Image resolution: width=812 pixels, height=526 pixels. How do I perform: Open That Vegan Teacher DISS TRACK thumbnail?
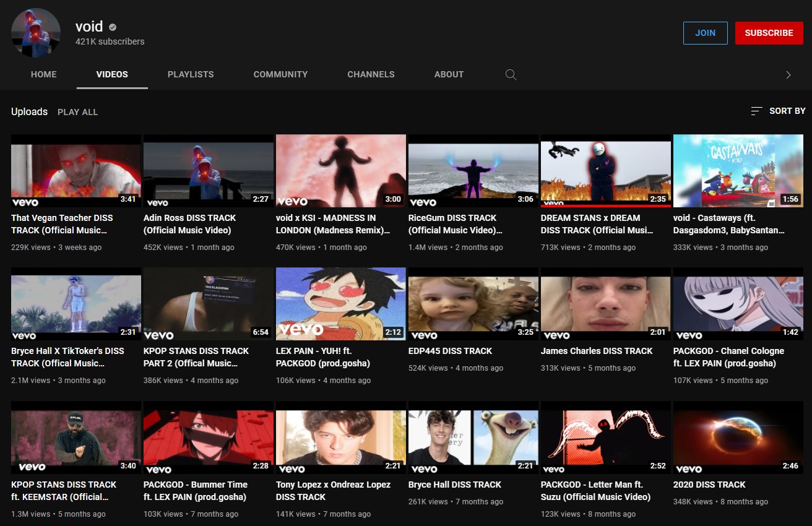click(x=76, y=171)
